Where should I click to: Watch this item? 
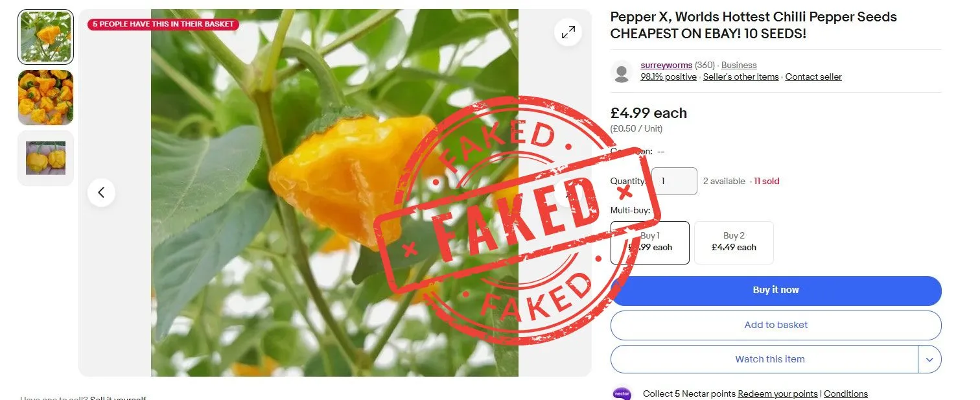click(770, 359)
